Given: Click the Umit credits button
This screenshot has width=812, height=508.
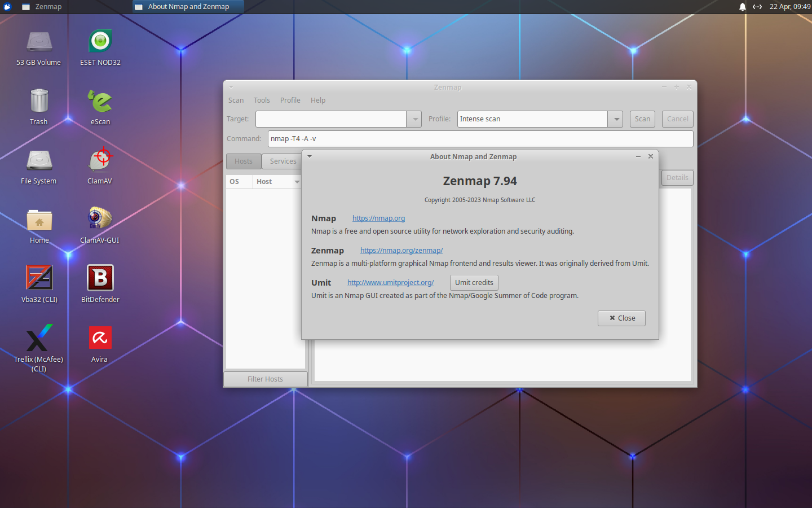Looking at the screenshot, I should click(x=474, y=283).
